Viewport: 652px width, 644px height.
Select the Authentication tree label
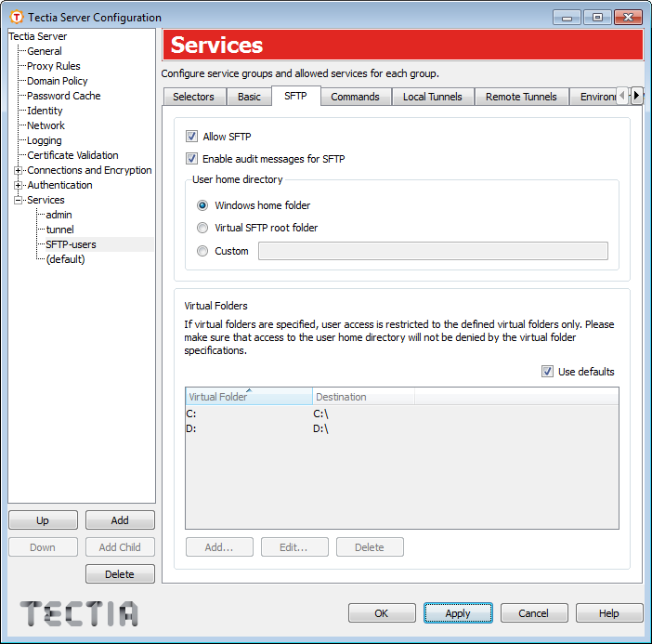59,185
